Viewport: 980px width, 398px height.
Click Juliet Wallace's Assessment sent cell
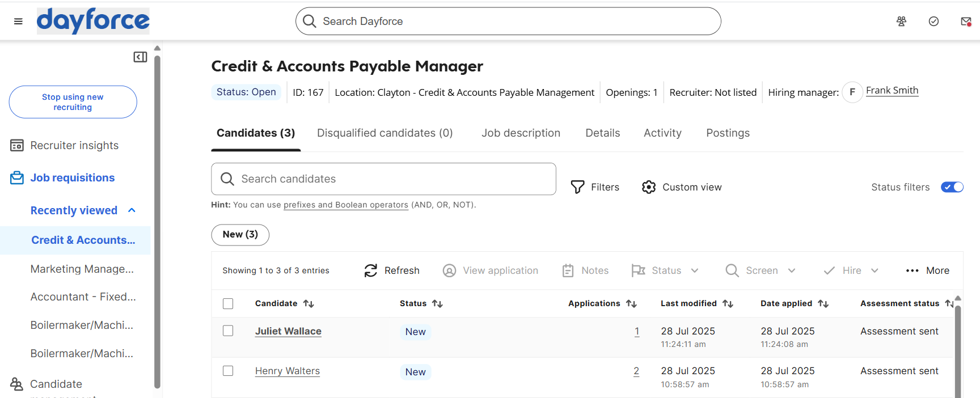point(899,331)
